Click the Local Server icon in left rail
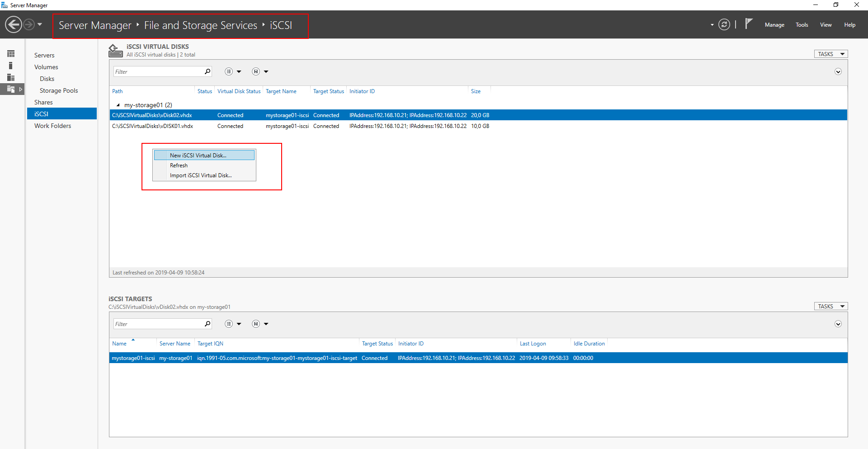 click(x=11, y=66)
